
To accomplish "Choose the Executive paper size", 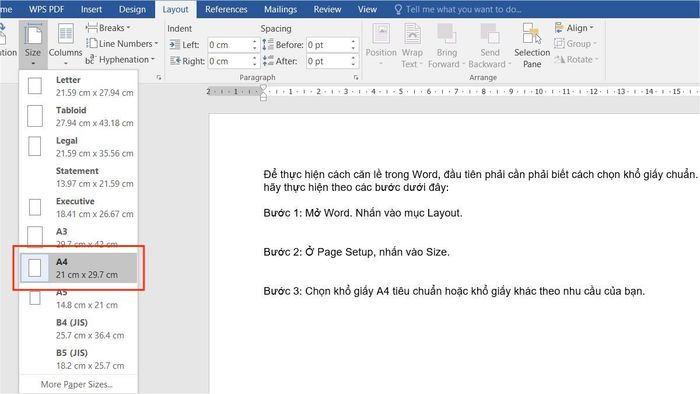I will (x=79, y=207).
